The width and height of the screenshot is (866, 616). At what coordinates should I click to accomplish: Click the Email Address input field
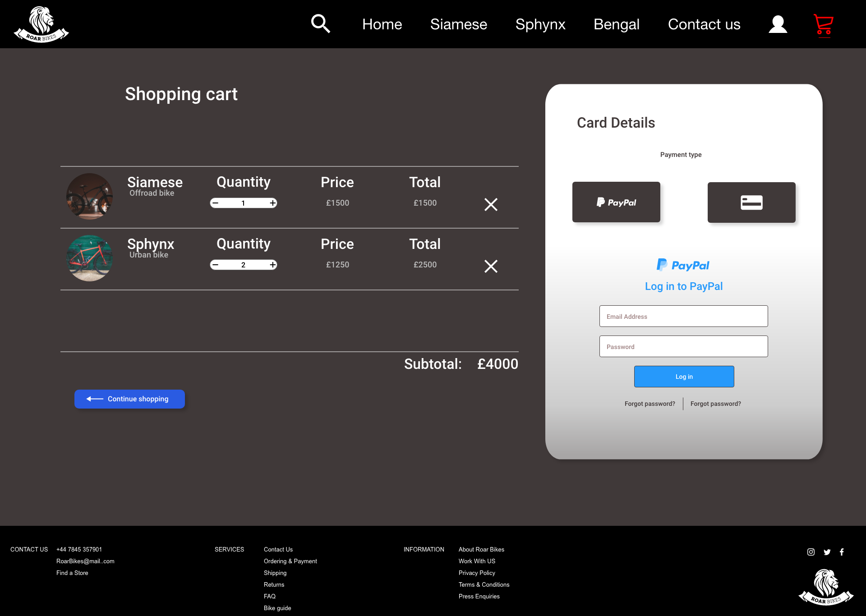tap(683, 316)
